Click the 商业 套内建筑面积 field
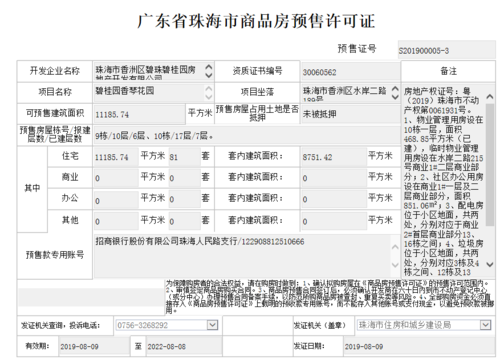Viewport: 500px width, 364px height. tap(334, 178)
